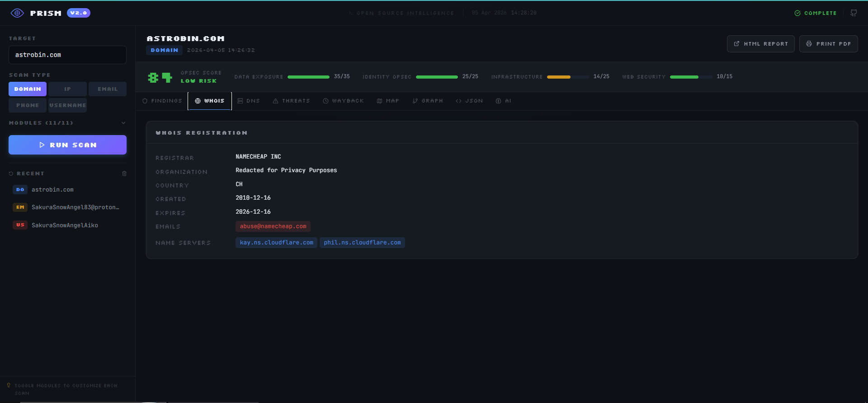Clear recent scans with trash icon
This screenshot has height=403, width=868.
(x=124, y=173)
